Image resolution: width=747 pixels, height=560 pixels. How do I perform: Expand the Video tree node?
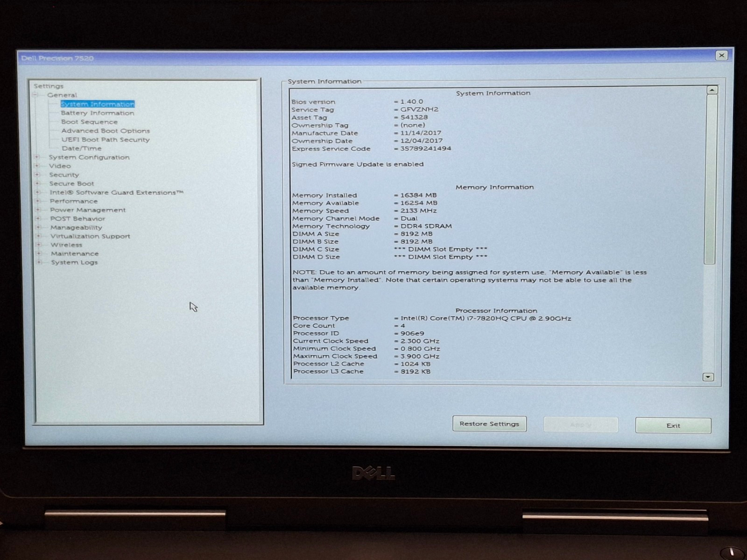[37, 166]
